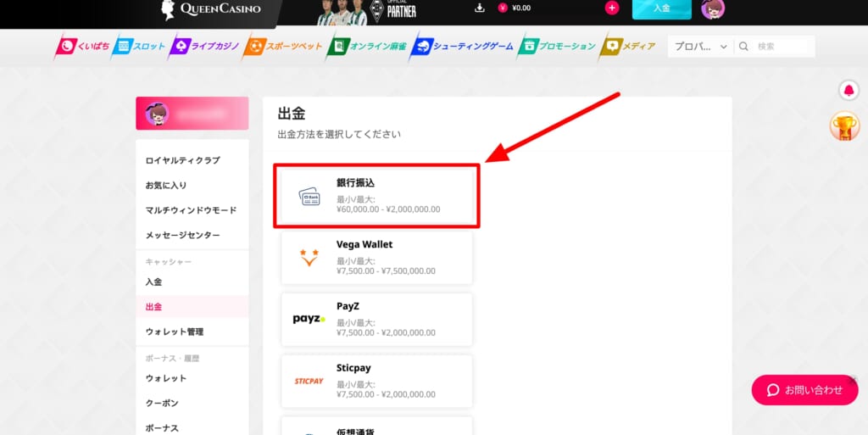Click the お問い合わせ contact button
This screenshot has height=435, width=868.
tap(805, 390)
